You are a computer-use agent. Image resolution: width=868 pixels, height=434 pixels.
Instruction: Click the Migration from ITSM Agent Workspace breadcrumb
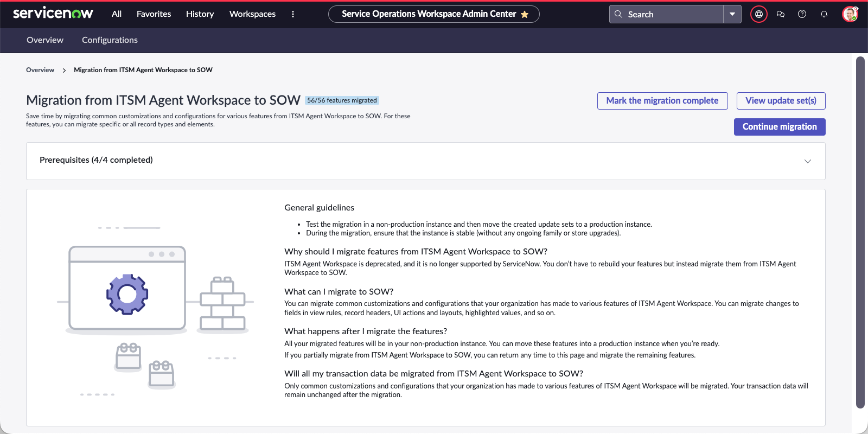(x=143, y=70)
